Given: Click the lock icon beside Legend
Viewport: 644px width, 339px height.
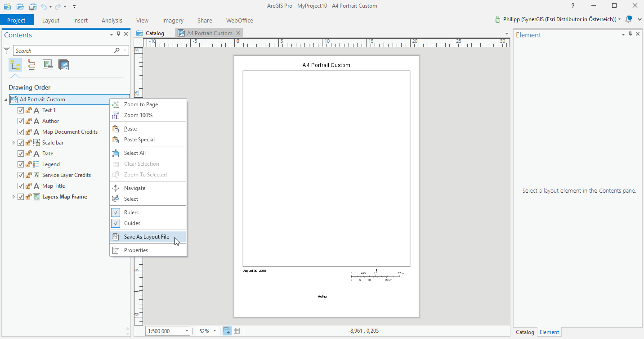Looking at the screenshot, I should pyautogui.click(x=28, y=164).
